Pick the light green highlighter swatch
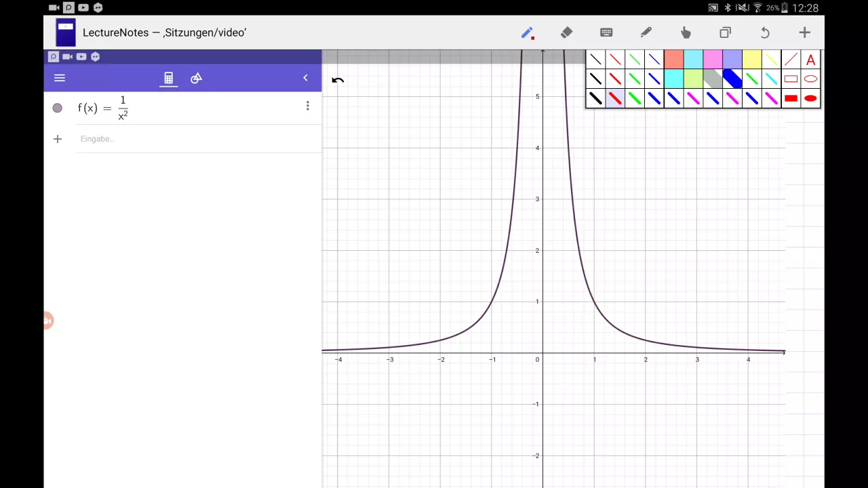 click(693, 79)
